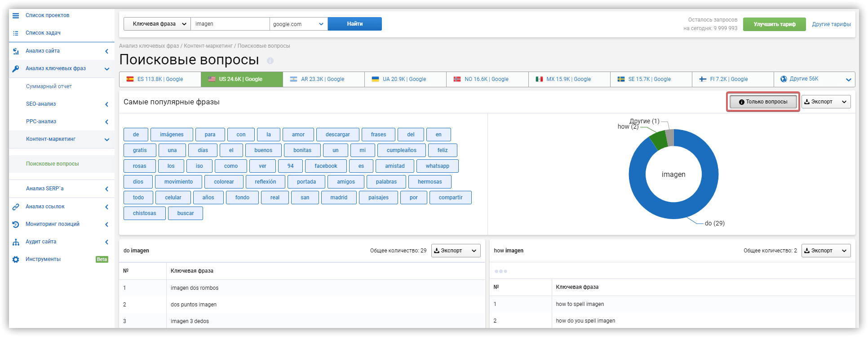Expand the Другие 56K regions dropdown

pyautogui.click(x=814, y=79)
